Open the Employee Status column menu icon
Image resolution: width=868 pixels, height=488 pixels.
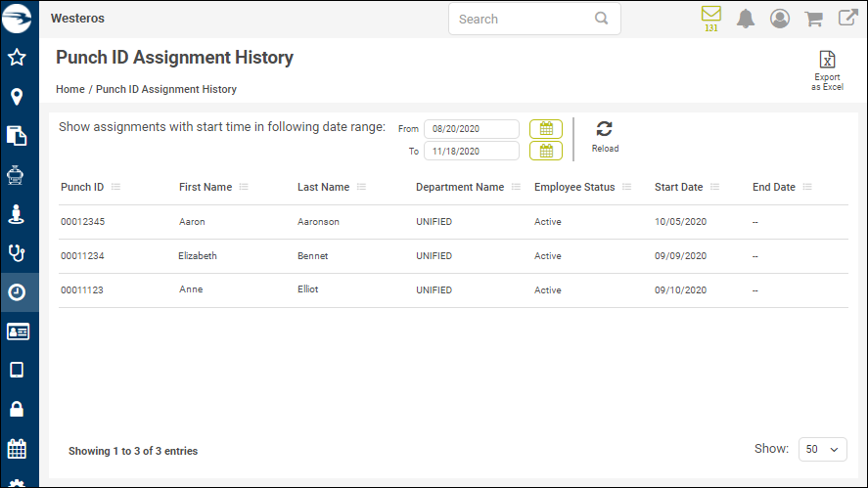pyautogui.click(x=626, y=187)
